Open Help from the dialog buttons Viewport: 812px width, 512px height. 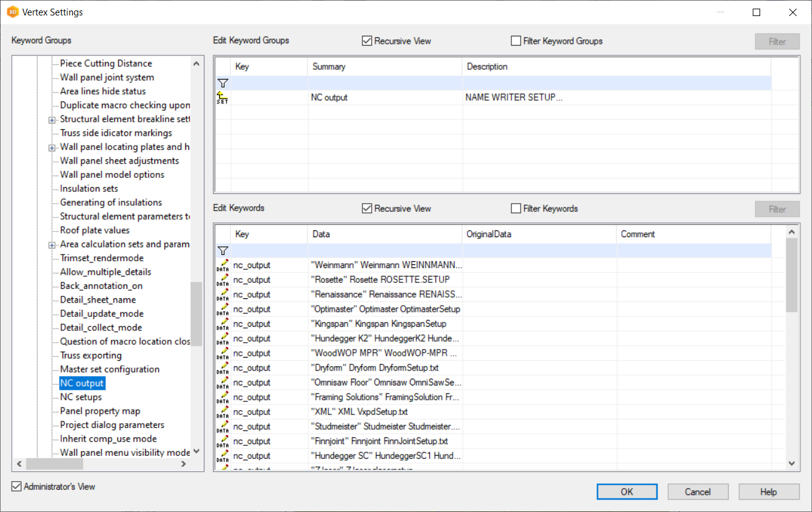(x=768, y=492)
